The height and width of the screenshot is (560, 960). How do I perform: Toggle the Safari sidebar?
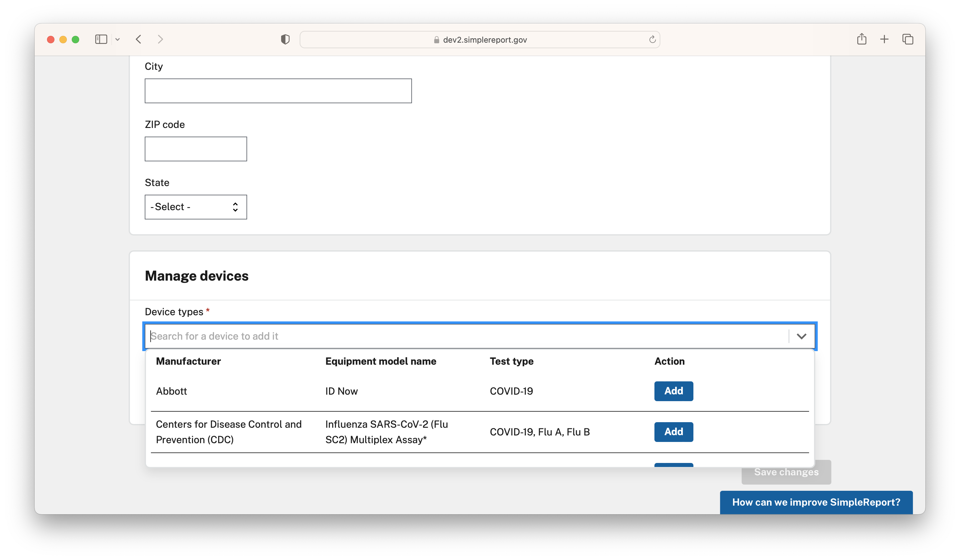(x=101, y=39)
